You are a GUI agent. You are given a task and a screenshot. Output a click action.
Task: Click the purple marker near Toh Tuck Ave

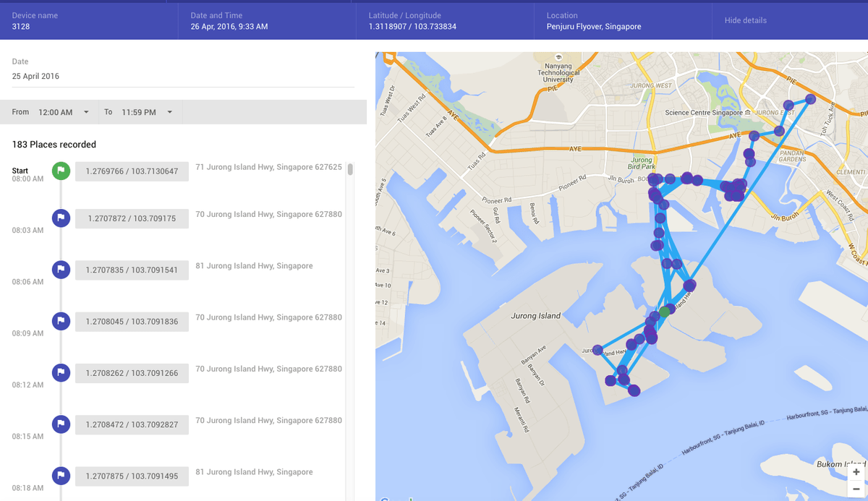810,99
